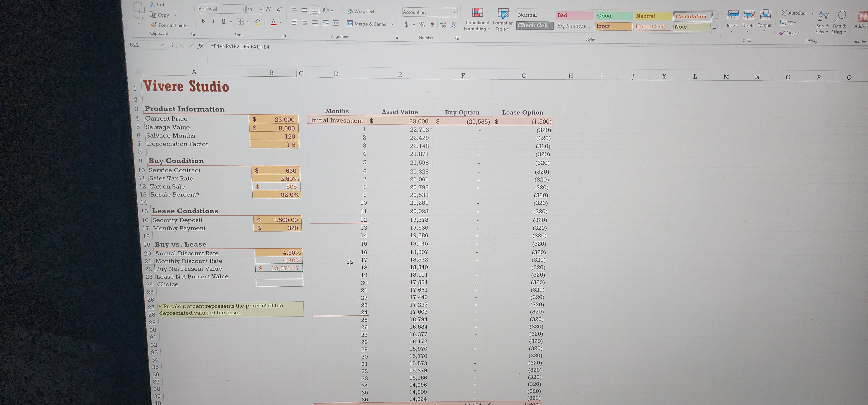Viewport: 868px width, 405px height.
Task: Toggle bold formatting
Action: (x=203, y=21)
